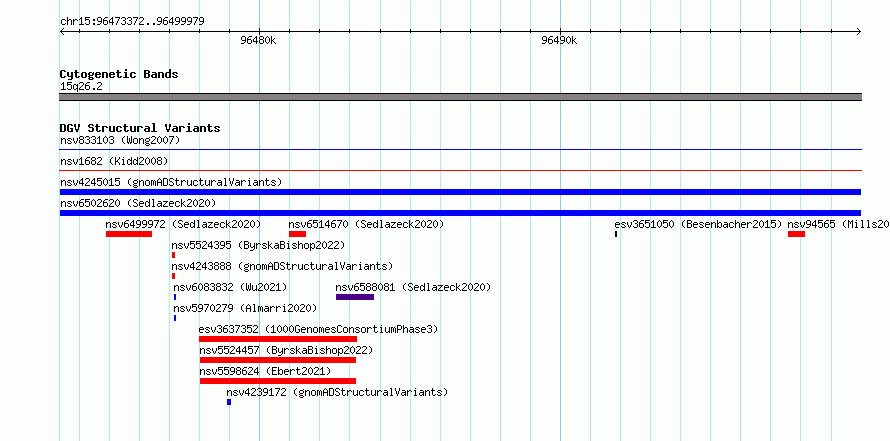
Task: Select the small red mark under nsv5524395
Action: (174, 255)
